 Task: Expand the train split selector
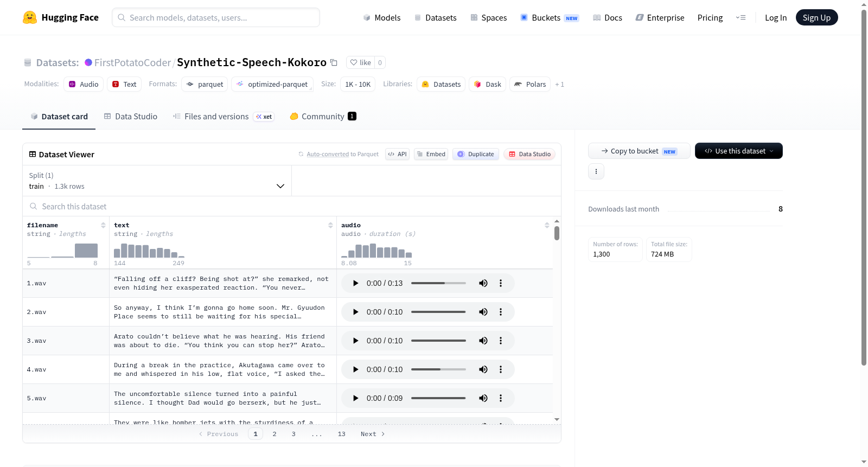click(157, 181)
